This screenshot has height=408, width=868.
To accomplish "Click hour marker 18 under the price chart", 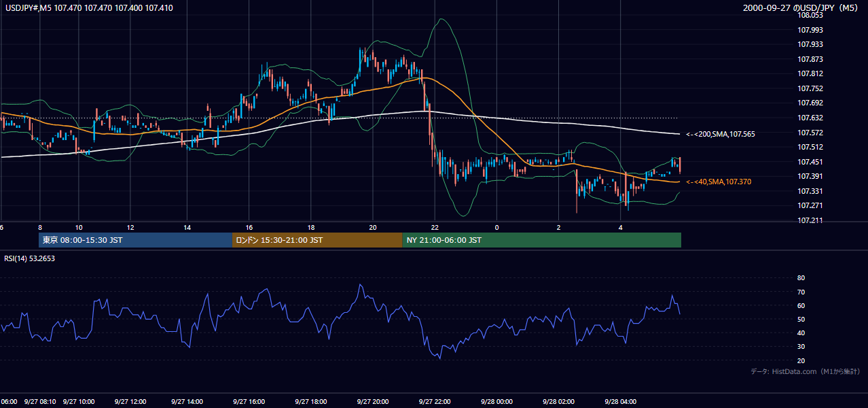I will point(311,227).
